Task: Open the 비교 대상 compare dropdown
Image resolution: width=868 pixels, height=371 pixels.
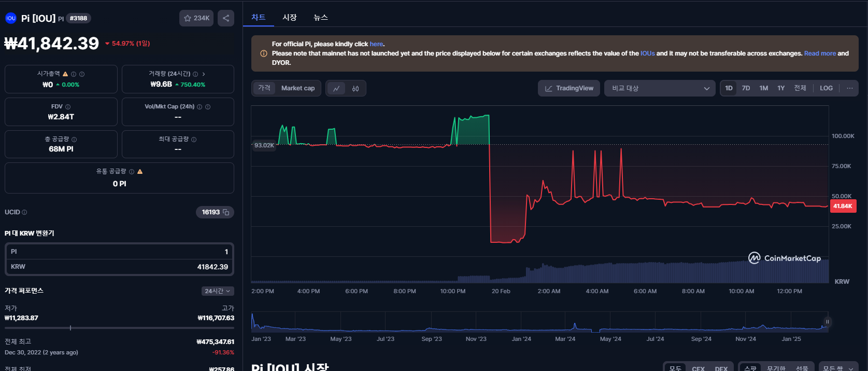Action: [660, 88]
